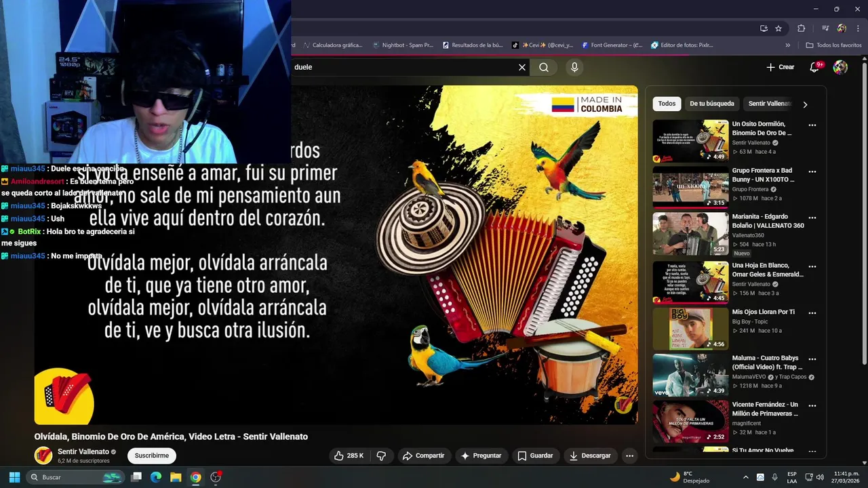The width and height of the screenshot is (868, 488).
Task: Show hidden system tray icons chevron
Action: point(746,477)
